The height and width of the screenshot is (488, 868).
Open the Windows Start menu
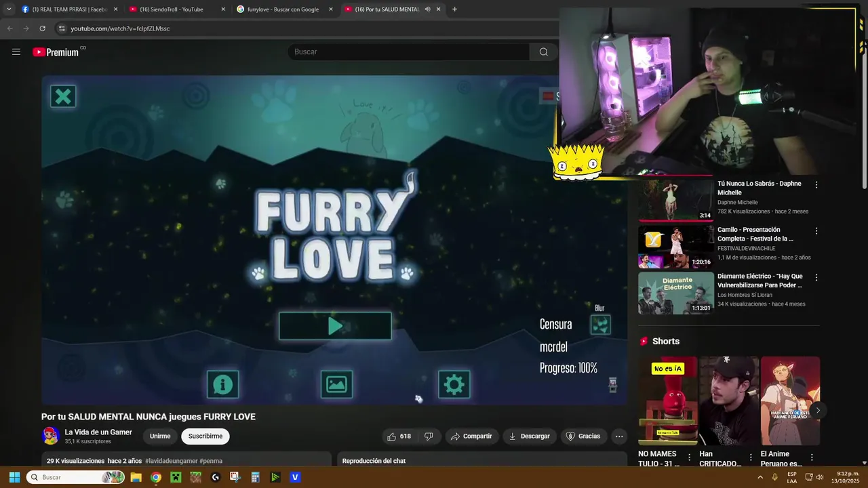point(14,477)
